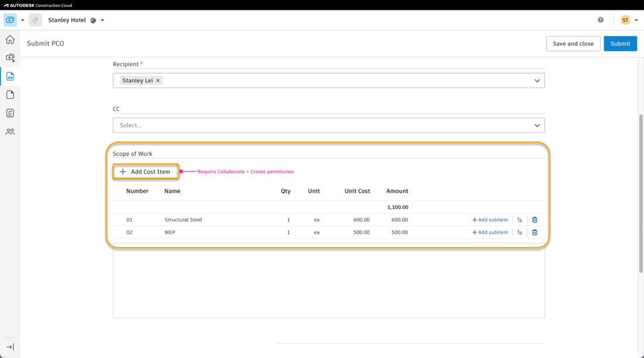The width and height of the screenshot is (644, 358).
Task: Click the Amount column header
Action: (x=397, y=191)
